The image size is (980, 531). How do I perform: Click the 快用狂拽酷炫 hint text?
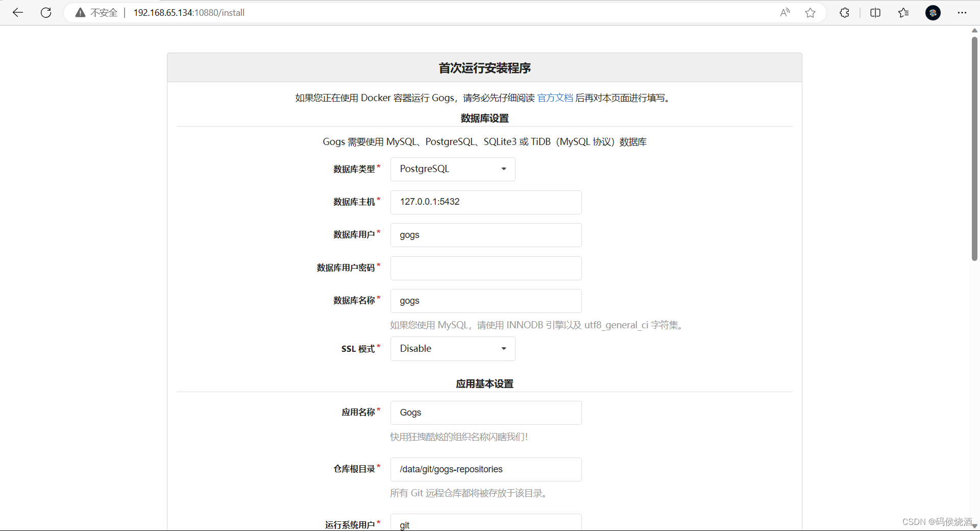point(459,437)
